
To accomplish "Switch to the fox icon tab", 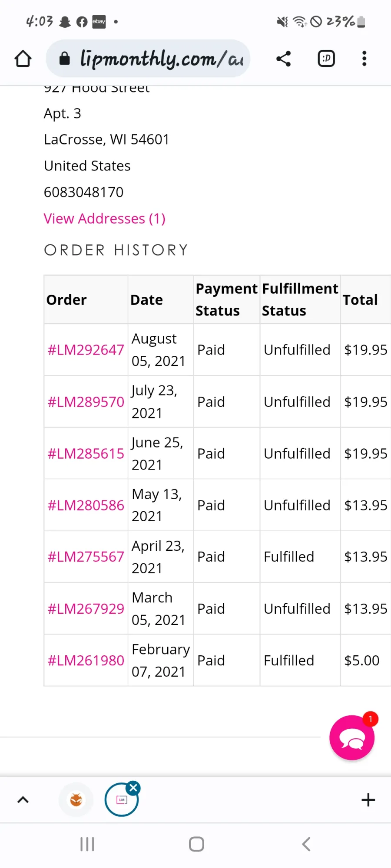I will (x=76, y=800).
